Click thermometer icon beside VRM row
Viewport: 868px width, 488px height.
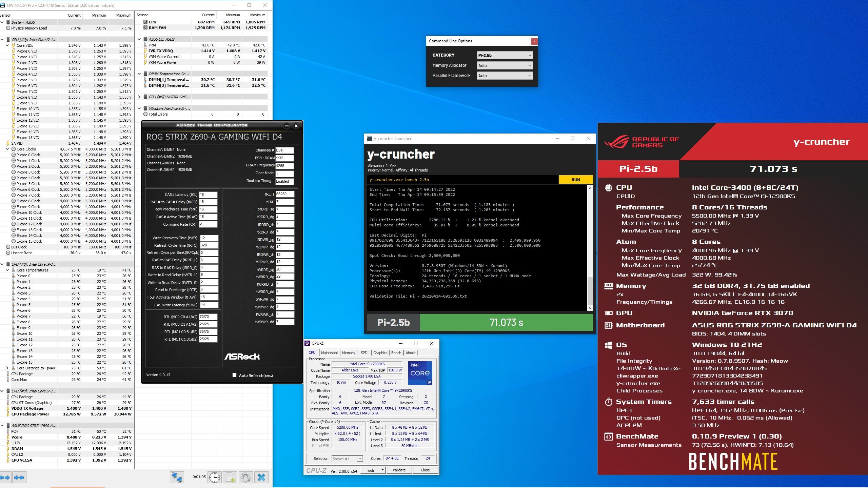point(145,45)
